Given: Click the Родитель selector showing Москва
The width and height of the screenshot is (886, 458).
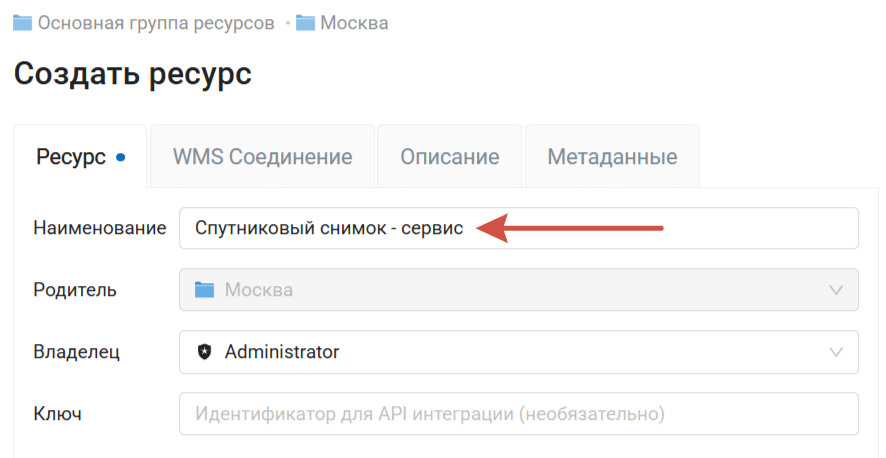Looking at the screenshot, I should (518, 290).
